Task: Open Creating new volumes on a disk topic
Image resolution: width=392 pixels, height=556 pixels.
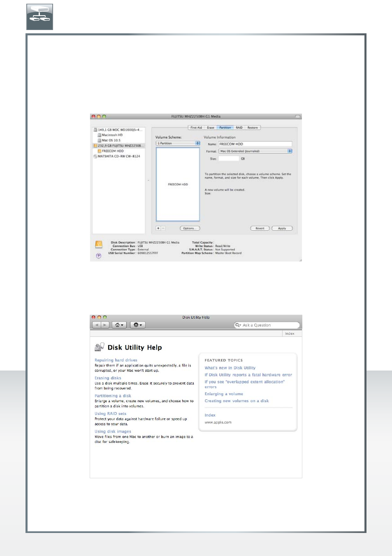Action: coord(237,401)
